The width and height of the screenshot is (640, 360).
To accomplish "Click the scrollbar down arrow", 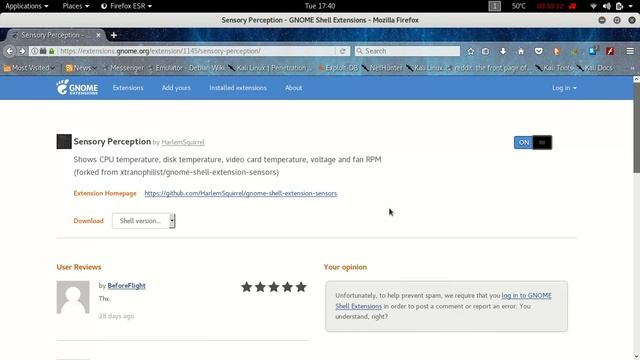I will pyautogui.click(x=636, y=356).
